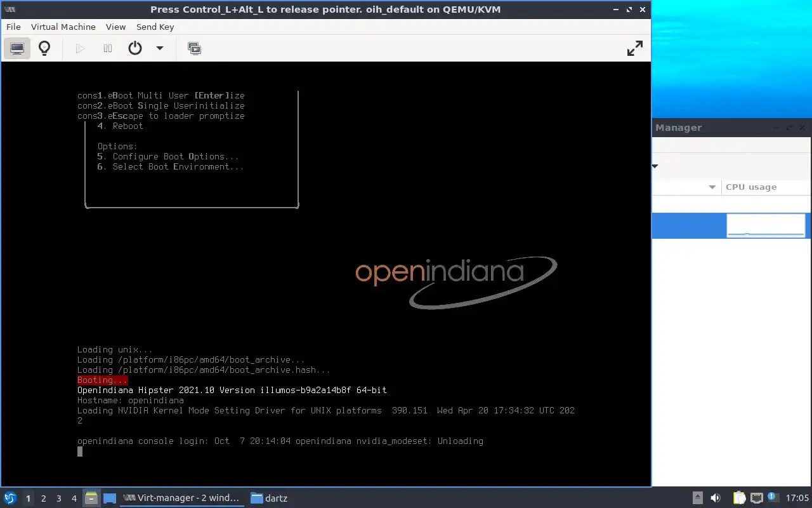Pause the virtual machine
The image size is (812, 508).
[x=108, y=48]
